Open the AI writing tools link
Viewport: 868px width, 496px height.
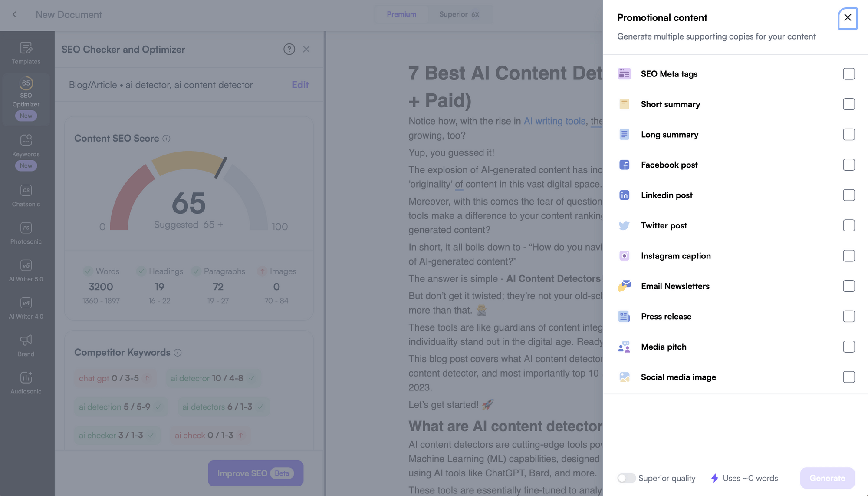tap(555, 121)
